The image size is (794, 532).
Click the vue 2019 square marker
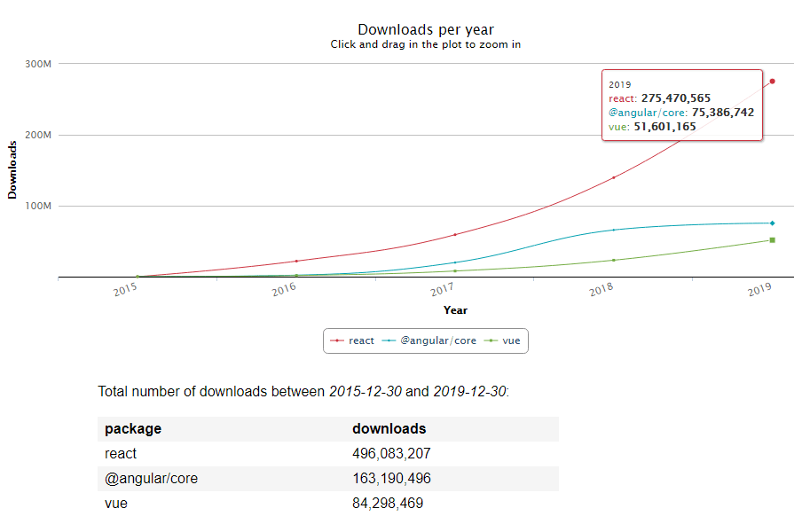(x=772, y=240)
